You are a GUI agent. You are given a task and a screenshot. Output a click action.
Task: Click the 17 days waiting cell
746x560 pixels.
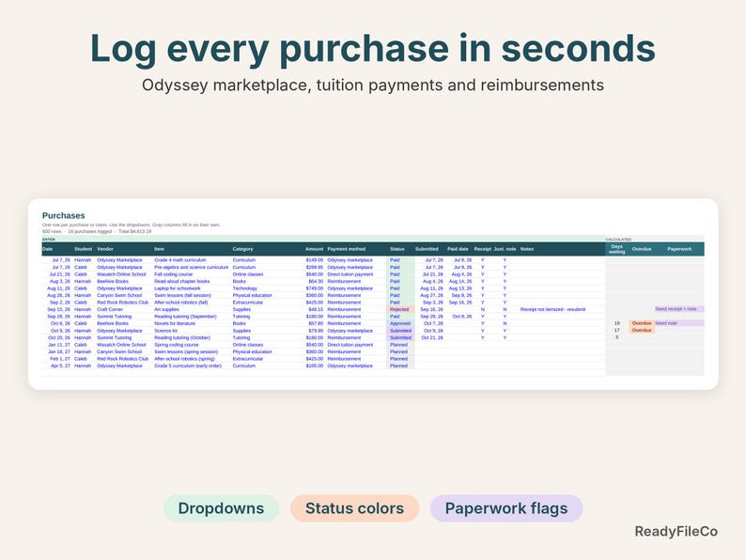click(617, 330)
